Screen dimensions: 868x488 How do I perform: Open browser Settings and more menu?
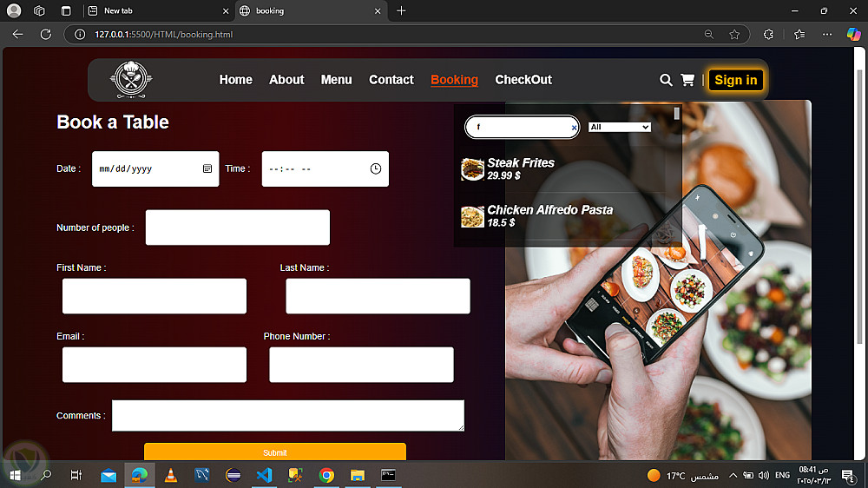coord(827,35)
